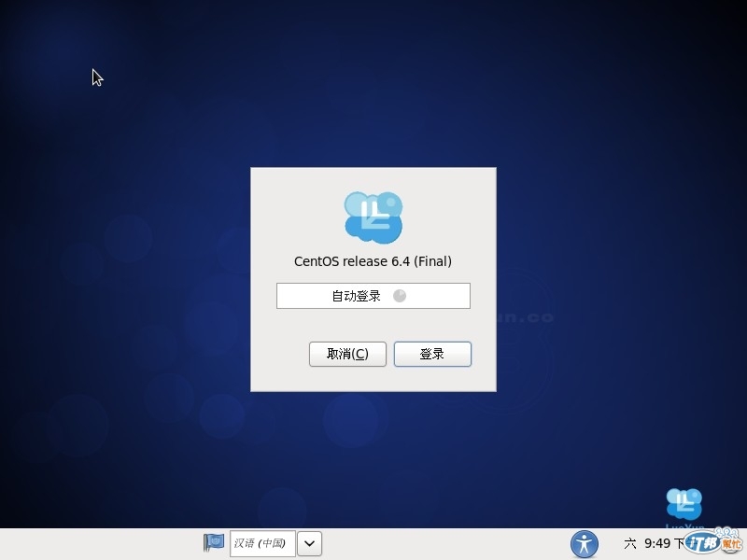Viewport: 747px width, 560px height.
Task: Open the language dropdown arrow
Action: coord(309,543)
